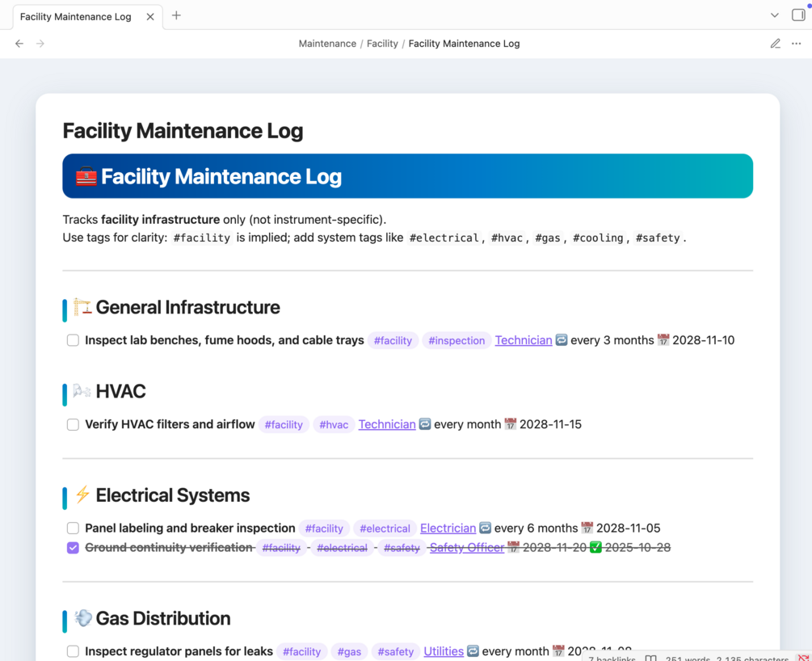The width and height of the screenshot is (812, 661).
Task: Close the Facility Maintenance Log tab
Action: (x=150, y=17)
